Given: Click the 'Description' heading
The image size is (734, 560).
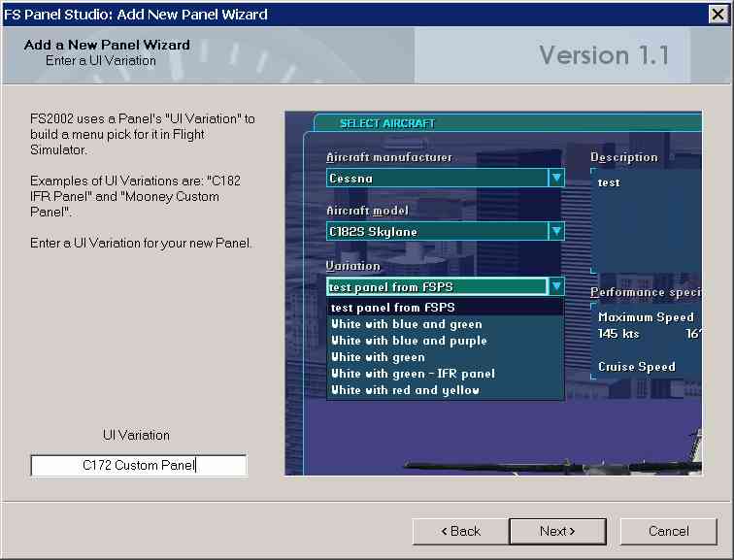Looking at the screenshot, I should [624, 157].
